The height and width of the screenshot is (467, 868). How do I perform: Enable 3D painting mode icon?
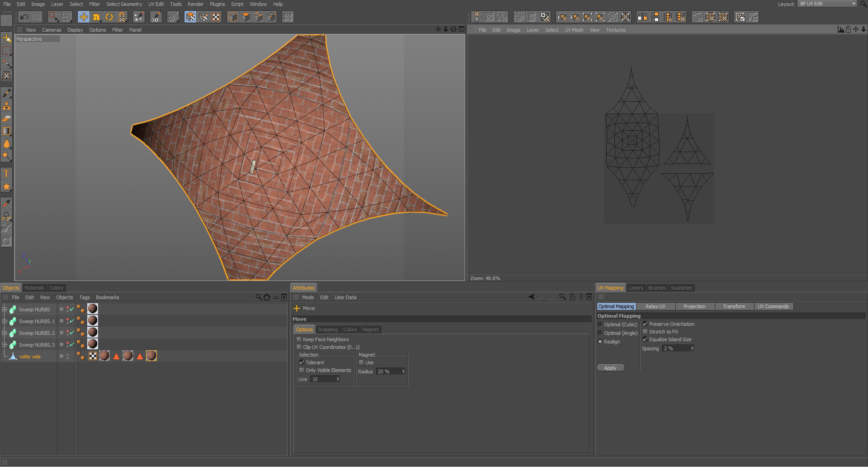[156, 17]
